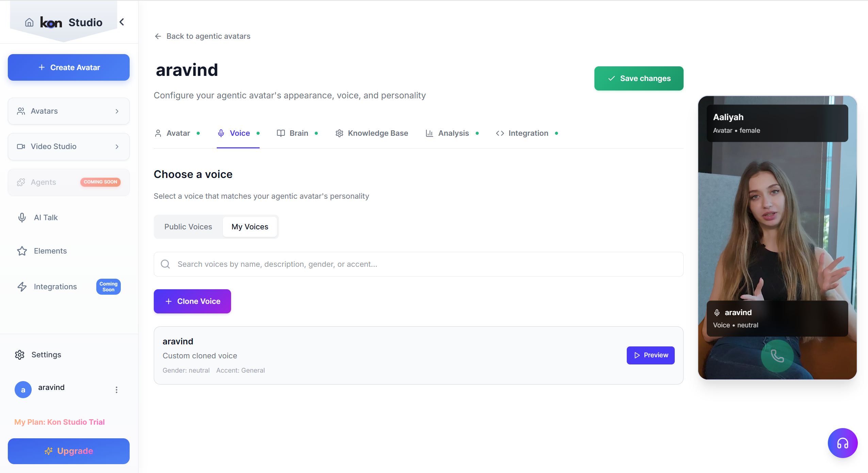
Task: Open the headphones support widget
Action: 842,443
